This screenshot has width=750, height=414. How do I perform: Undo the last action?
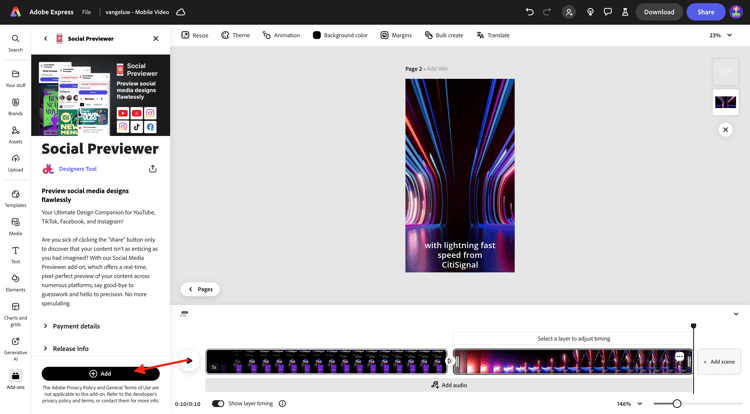point(529,12)
